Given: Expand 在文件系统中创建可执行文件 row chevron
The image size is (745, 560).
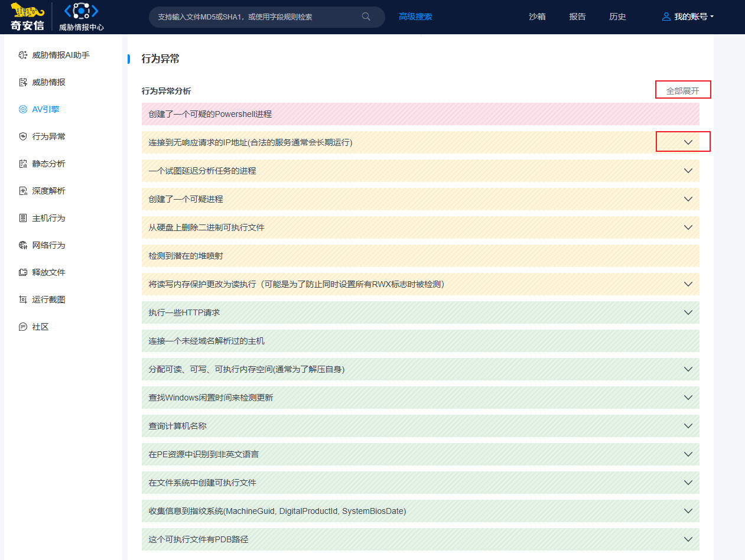Looking at the screenshot, I should coord(688,483).
